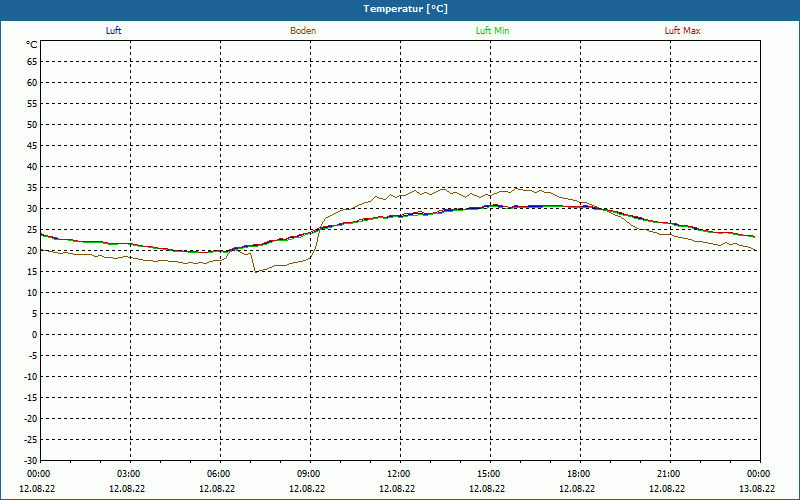Click the 18:00 time label

pos(579,474)
